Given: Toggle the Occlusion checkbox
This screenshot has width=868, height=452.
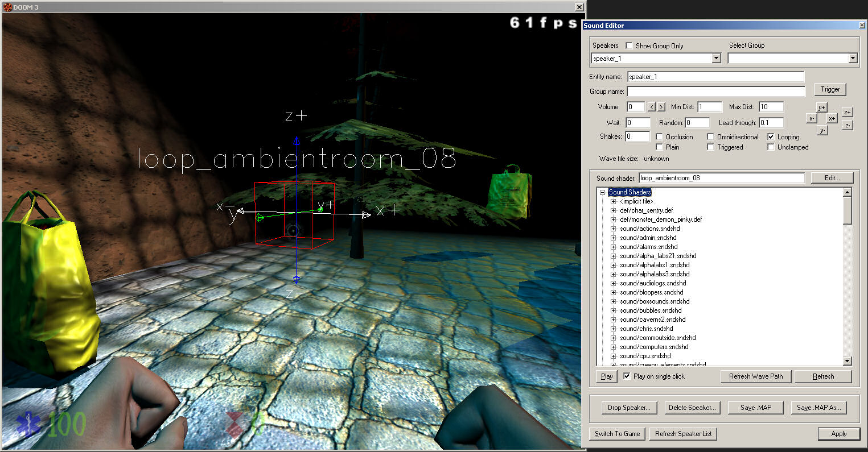Looking at the screenshot, I should pyautogui.click(x=659, y=136).
